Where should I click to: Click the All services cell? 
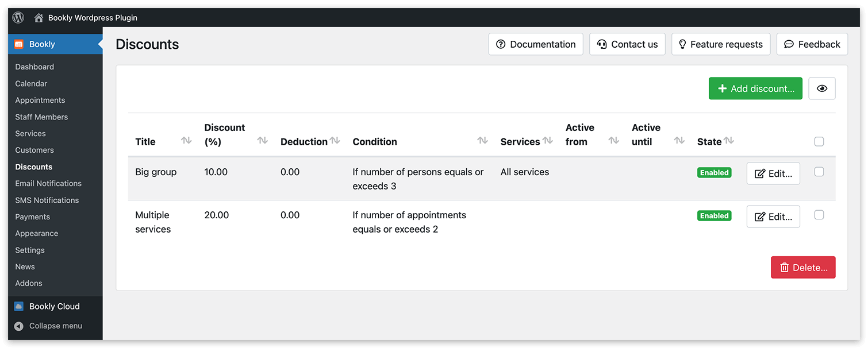click(525, 172)
